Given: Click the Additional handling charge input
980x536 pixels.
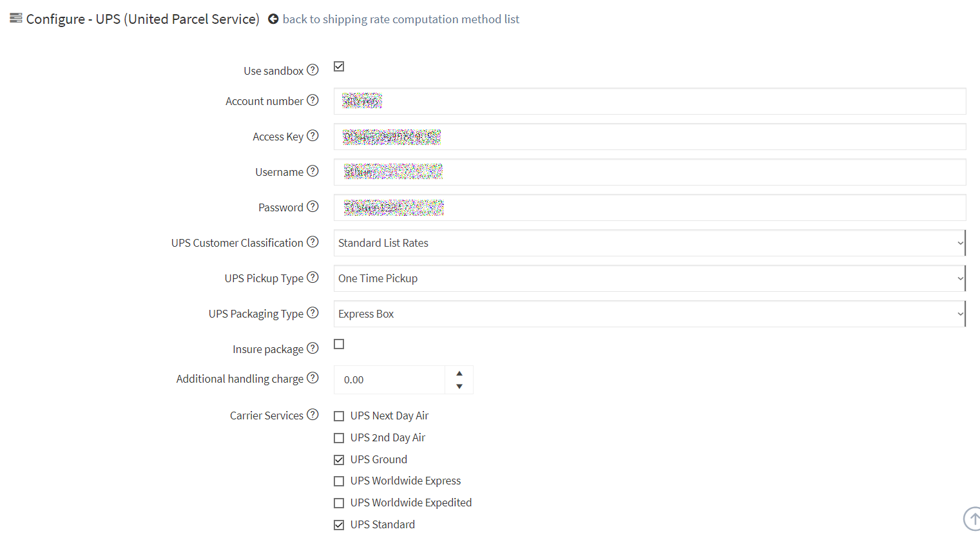Looking at the screenshot, I should coord(389,380).
